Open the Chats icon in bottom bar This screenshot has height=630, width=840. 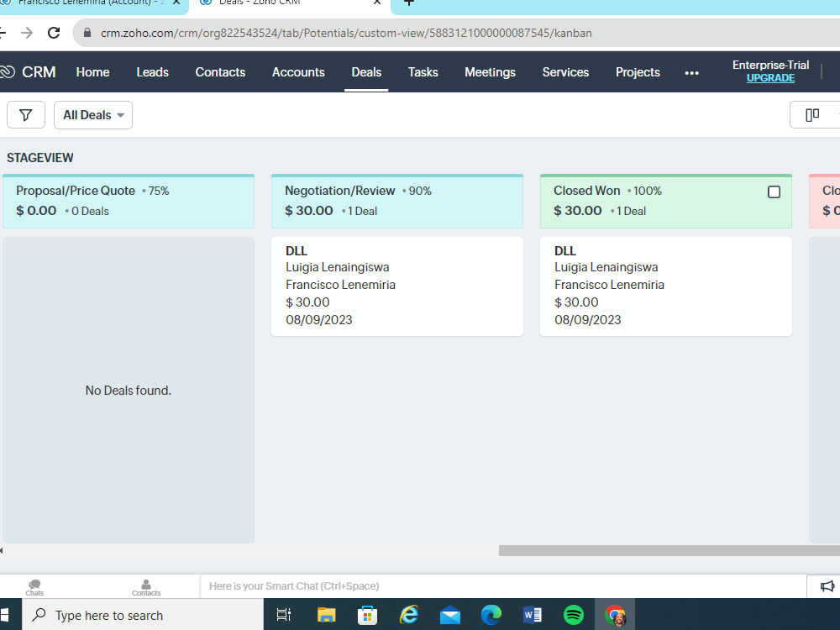[34, 587]
